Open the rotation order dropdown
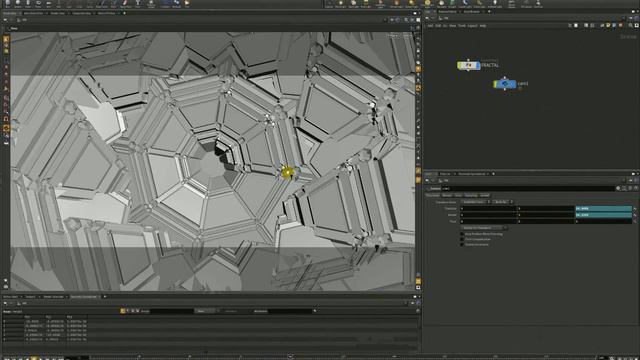 tap(503, 202)
